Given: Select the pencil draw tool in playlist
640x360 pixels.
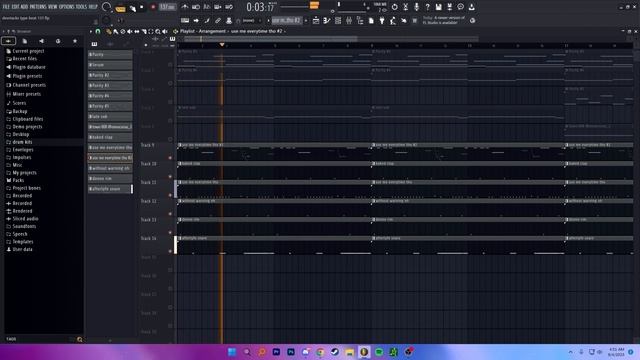Looking at the screenshot, I should [x=109, y=31].
